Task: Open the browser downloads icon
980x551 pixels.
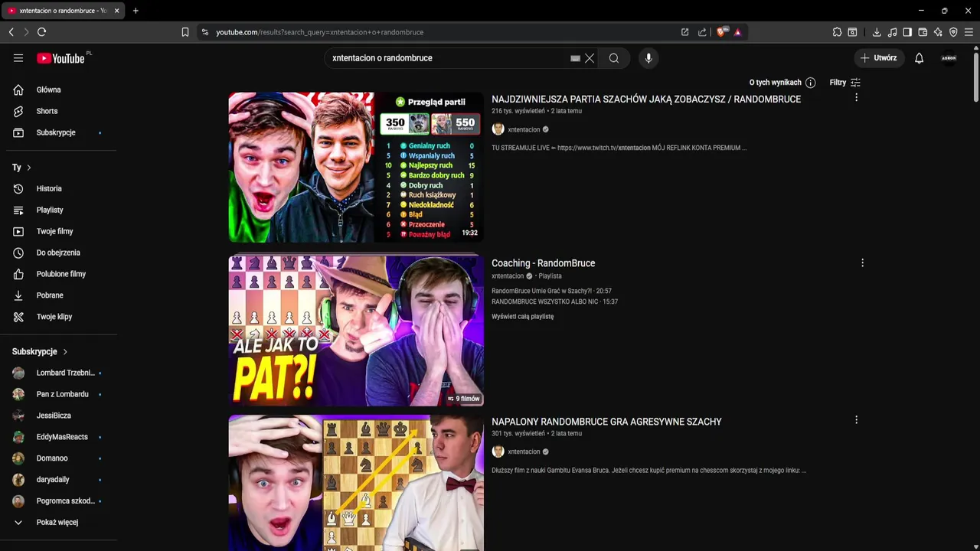Action: tap(877, 32)
